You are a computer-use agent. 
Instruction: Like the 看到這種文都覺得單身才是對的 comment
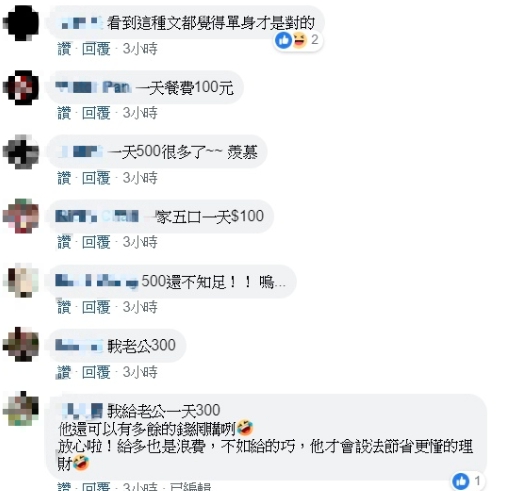(x=64, y=49)
